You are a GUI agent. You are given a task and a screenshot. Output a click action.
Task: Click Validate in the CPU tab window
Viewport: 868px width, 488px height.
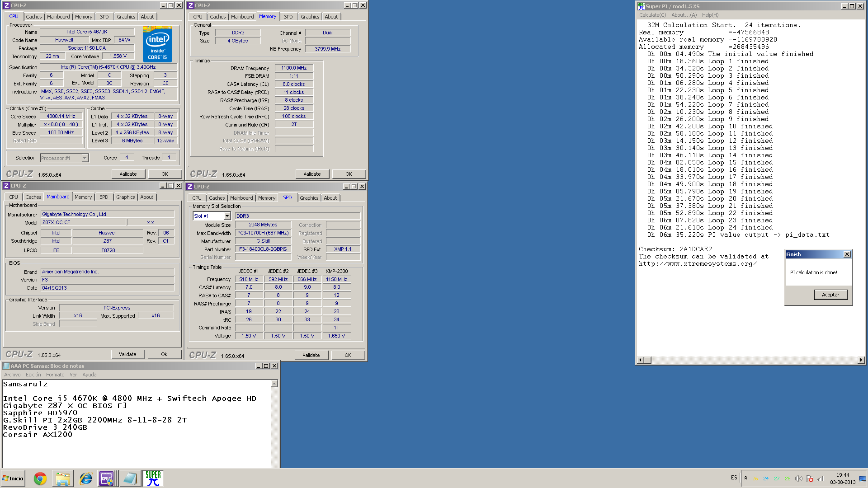[x=128, y=174]
